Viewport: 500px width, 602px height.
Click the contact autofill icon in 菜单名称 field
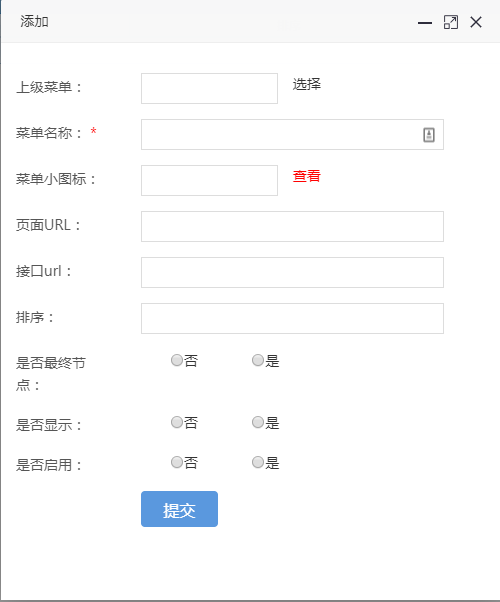point(429,135)
